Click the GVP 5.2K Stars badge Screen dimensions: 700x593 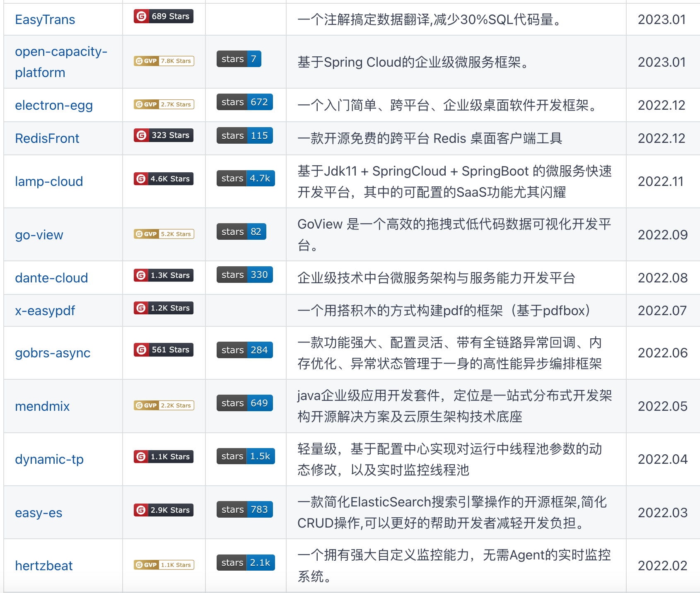(x=164, y=234)
